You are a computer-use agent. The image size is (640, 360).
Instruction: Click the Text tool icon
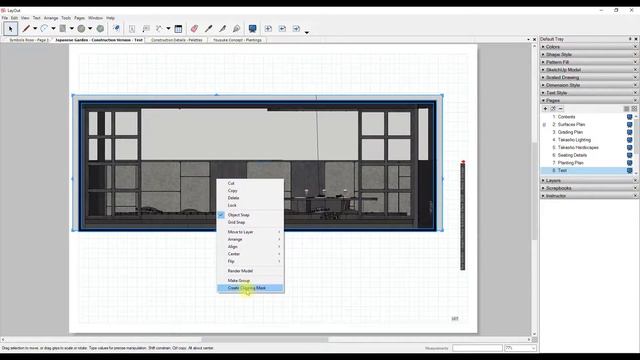132,29
